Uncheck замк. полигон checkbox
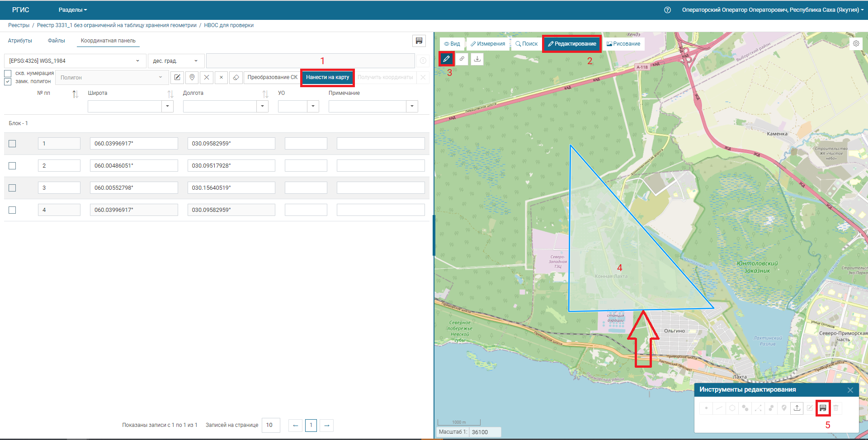868x440 pixels. click(x=8, y=82)
